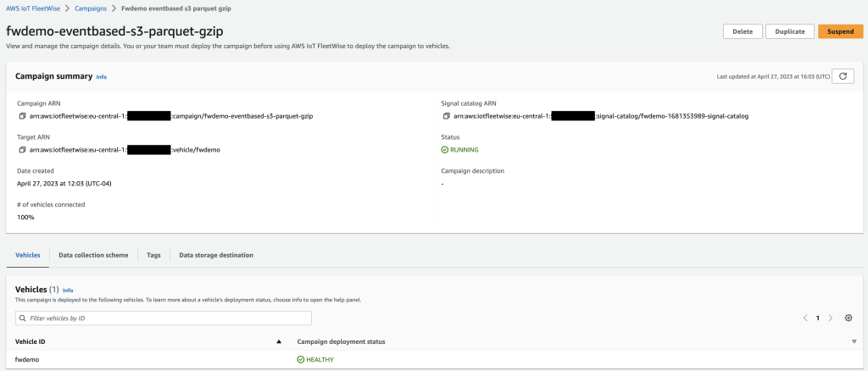
Task: Delete the fwdemo campaign
Action: click(742, 31)
